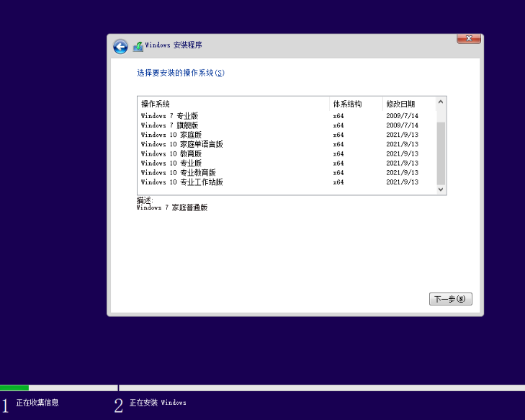This screenshot has height=420, width=525.
Task: Click the 选择要安装的操作系统(S) heading
Action: tap(181, 73)
